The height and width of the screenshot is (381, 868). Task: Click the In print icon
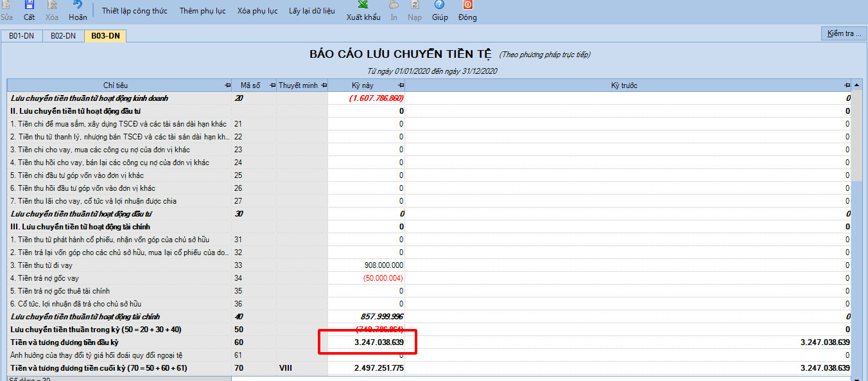pyautogui.click(x=394, y=4)
